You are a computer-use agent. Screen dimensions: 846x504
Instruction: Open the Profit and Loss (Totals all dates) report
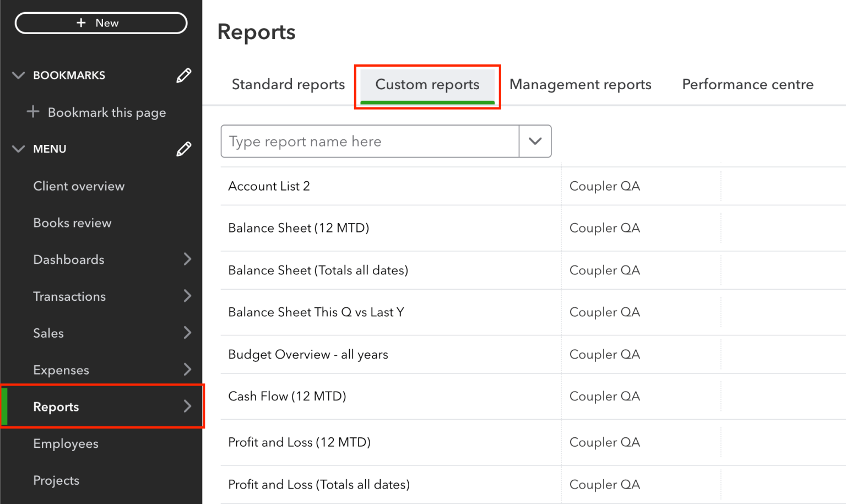pyautogui.click(x=319, y=484)
